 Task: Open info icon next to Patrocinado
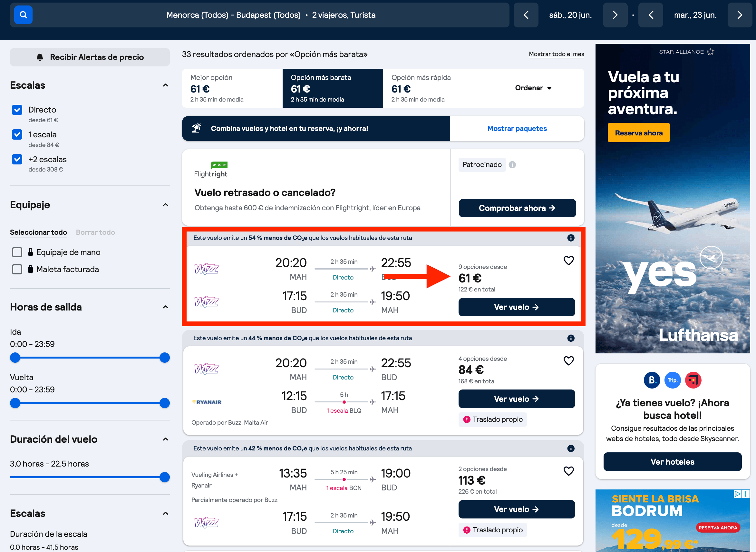[x=512, y=165]
